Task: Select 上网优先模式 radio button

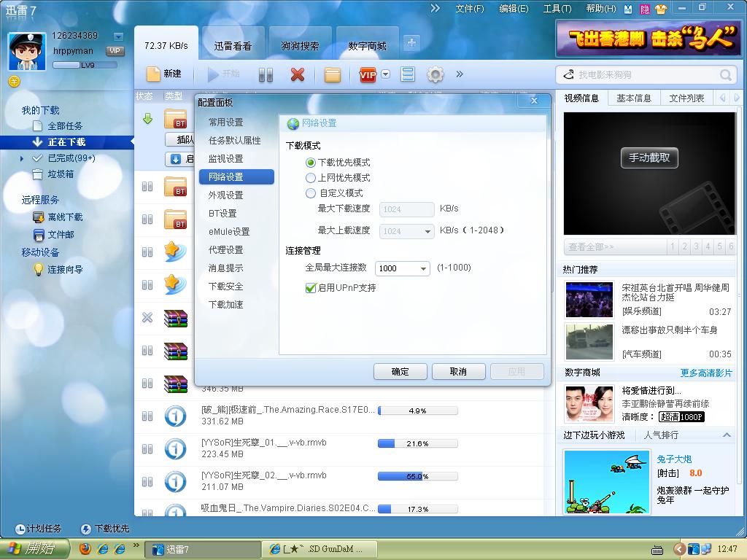Action: 311,178
